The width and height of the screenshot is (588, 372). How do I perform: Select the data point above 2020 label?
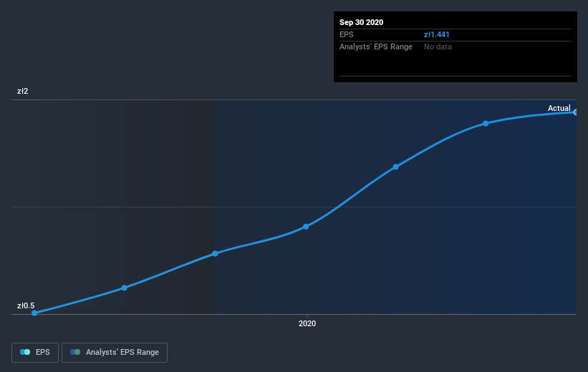(x=306, y=227)
